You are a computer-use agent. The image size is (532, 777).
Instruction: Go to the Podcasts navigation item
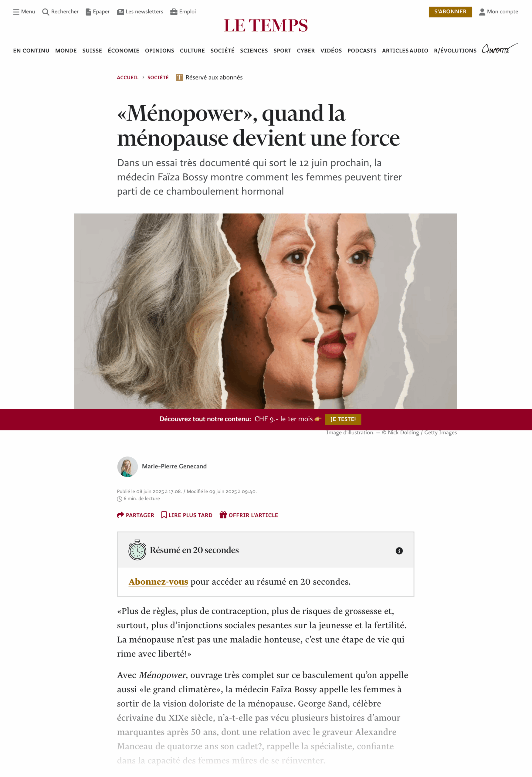point(362,51)
